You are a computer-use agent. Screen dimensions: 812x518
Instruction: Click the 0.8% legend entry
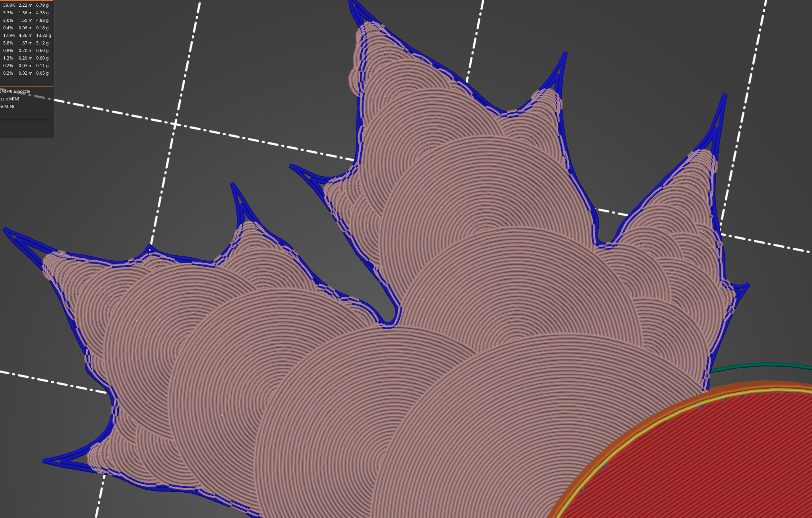[x=8, y=50]
